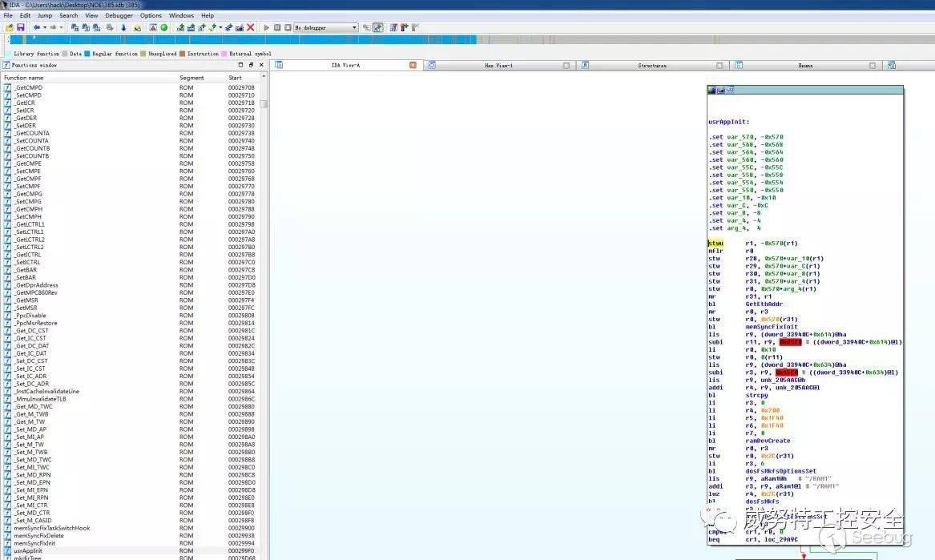This screenshot has height=560, width=935.
Task: Click the red X delete icon in toolbar
Action: [251, 27]
